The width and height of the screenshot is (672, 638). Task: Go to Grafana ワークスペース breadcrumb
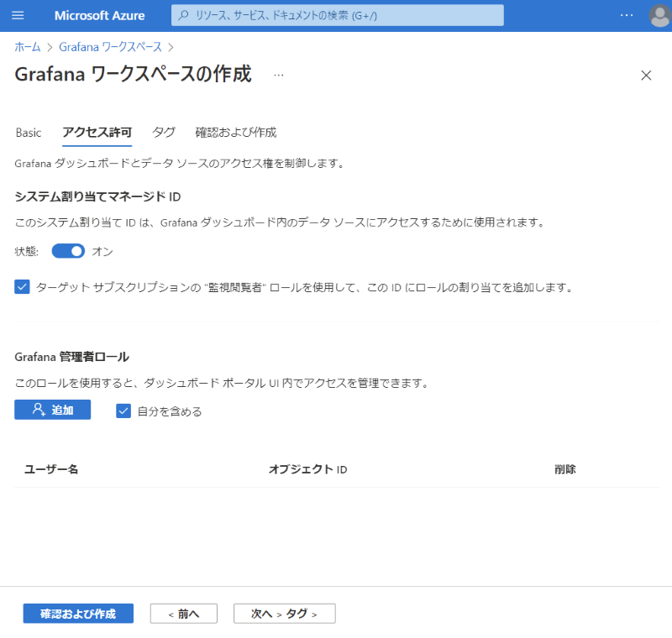110,47
